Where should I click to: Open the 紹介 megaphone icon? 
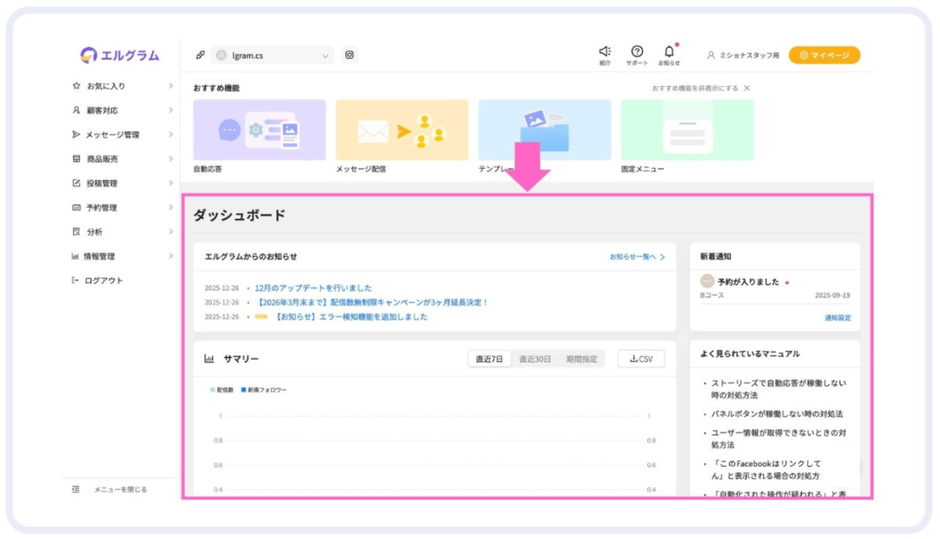click(605, 52)
